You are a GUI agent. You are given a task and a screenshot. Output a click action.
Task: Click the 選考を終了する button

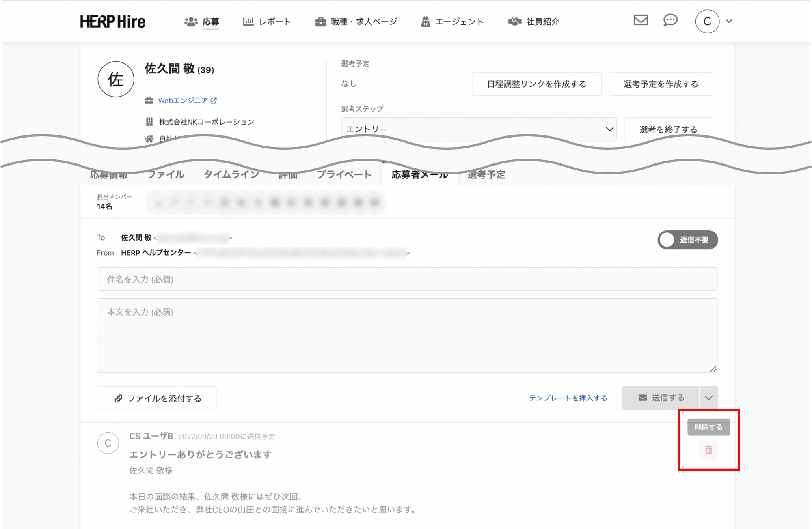pyautogui.click(x=668, y=129)
